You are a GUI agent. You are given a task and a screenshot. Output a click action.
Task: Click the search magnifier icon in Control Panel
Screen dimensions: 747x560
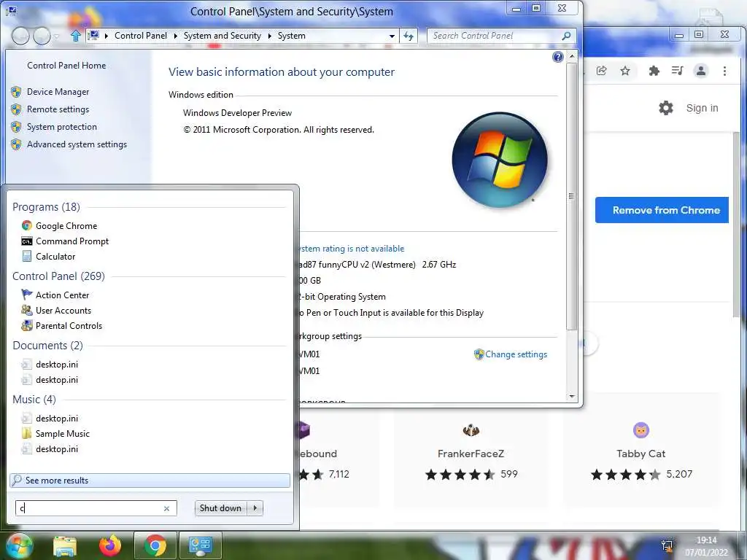pos(566,36)
